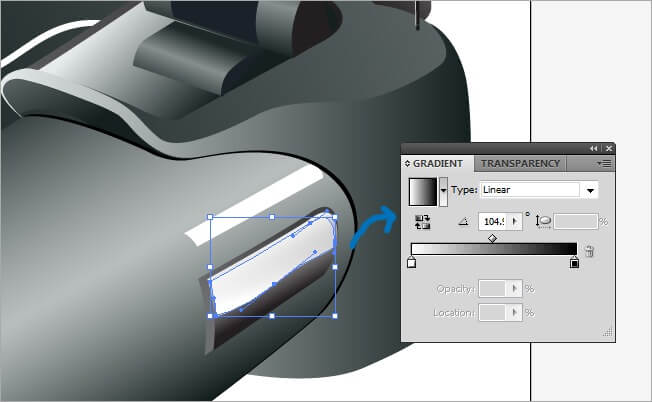652x402 pixels.
Task: Open the gradient Type dropdown
Action: point(590,190)
